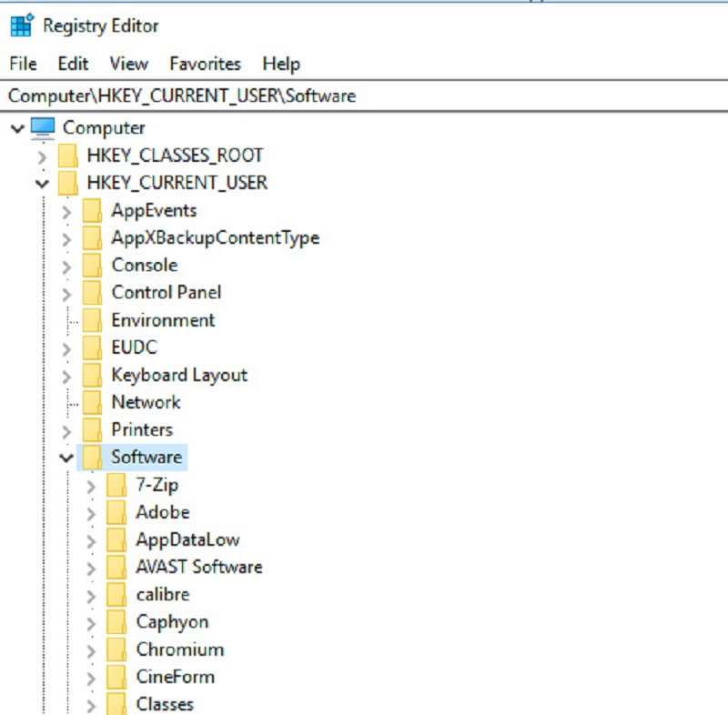728x715 pixels.
Task: Click the calibre folder icon
Action: [116, 594]
